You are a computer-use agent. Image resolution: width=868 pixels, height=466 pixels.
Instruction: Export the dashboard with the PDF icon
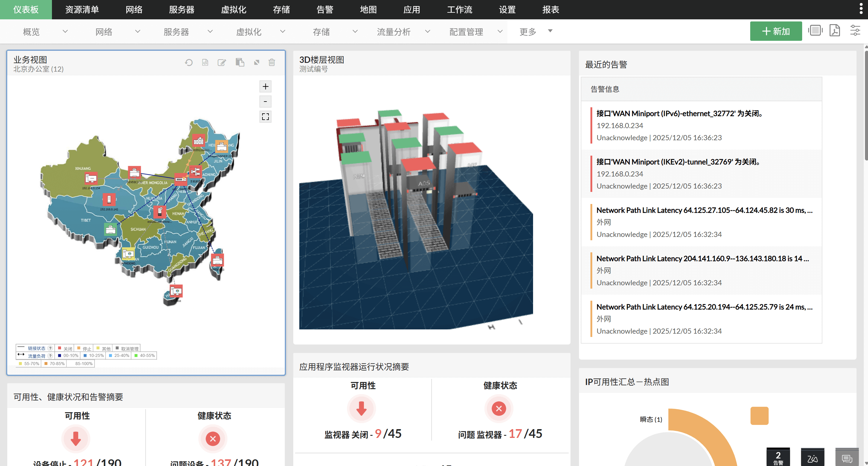(x=835, y=31)
